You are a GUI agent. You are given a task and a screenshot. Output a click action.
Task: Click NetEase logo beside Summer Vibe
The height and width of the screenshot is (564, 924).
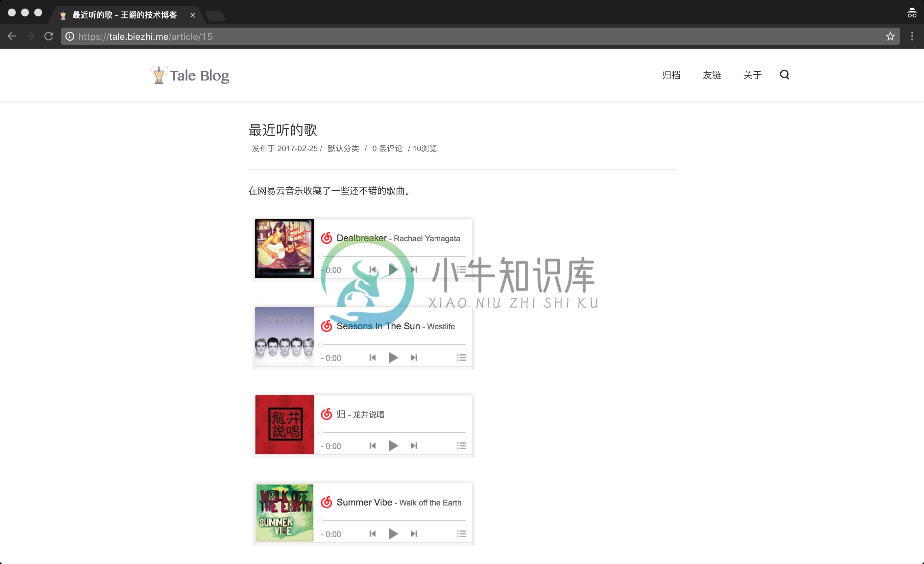pyautogui.click(x=327, y=502)
